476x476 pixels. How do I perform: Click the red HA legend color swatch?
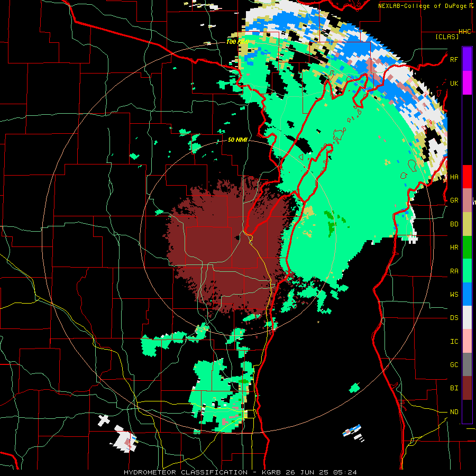467,177
